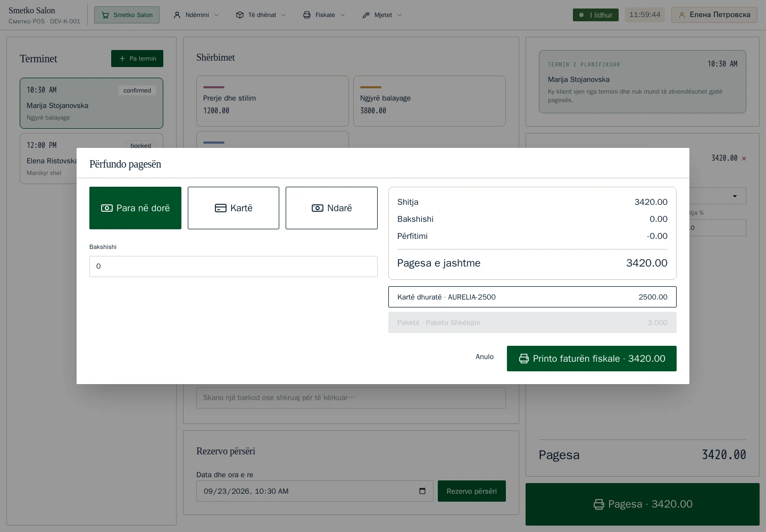Open the Fiskale menu
Viewport: 766px width, 532px height.
pos(324,15)
